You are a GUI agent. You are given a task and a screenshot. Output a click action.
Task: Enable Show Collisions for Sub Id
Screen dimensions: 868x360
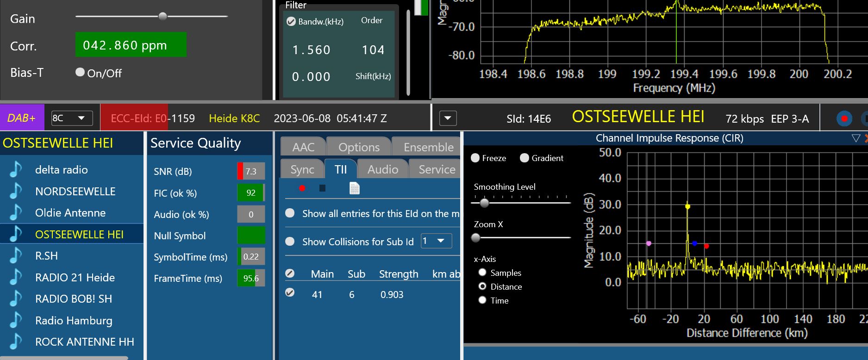pos(290,241)
